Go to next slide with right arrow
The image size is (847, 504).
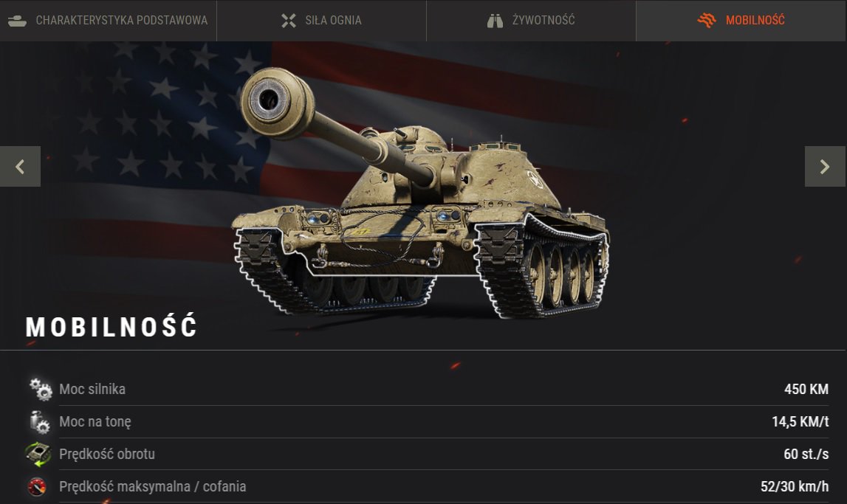(x=825, y=166)
